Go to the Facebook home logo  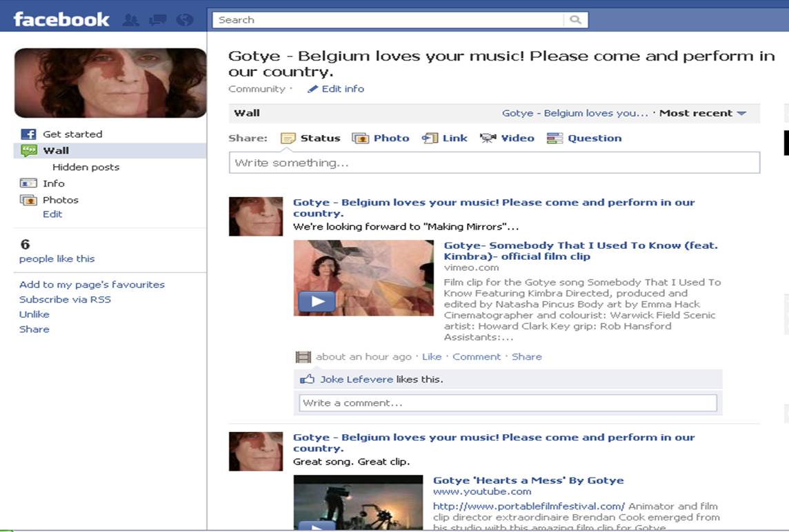tap(61, 19)
